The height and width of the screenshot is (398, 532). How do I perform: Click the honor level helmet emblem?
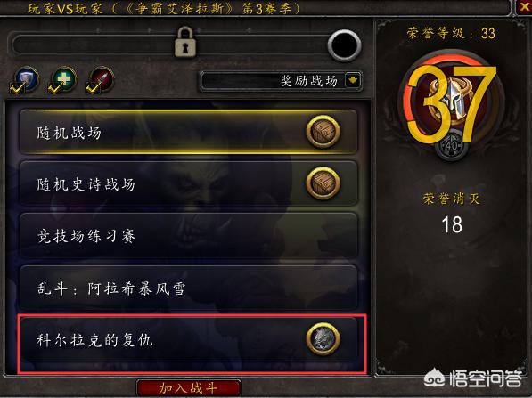point(451,101)
